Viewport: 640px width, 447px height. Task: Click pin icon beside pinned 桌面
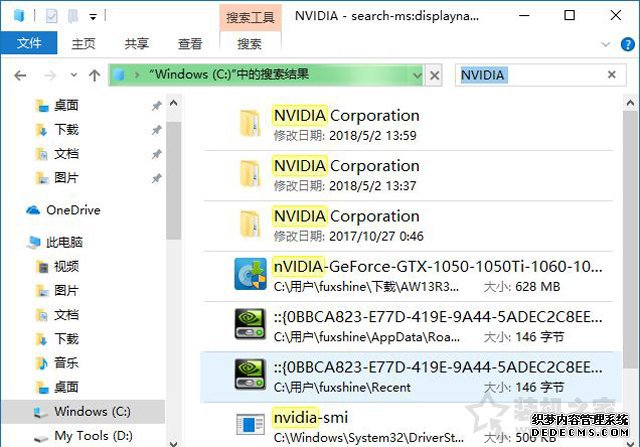pos(156,106)
